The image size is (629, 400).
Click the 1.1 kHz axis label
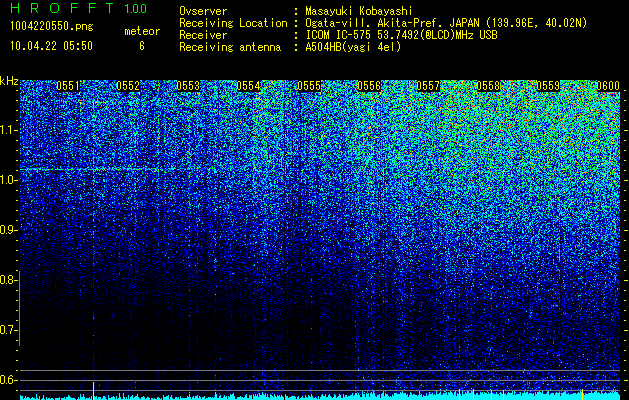click(9, 130)
